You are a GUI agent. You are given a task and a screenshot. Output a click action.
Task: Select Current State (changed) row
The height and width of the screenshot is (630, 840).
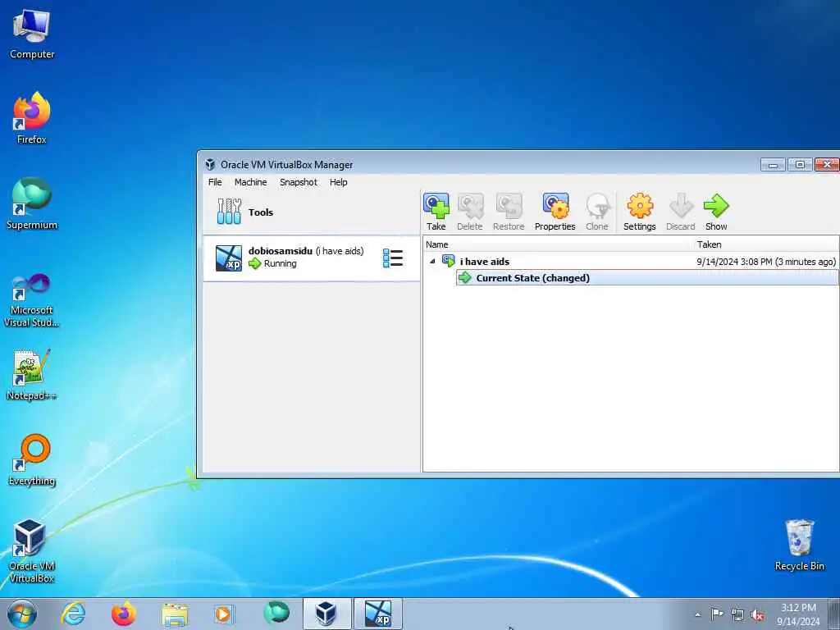pos(647,277)
